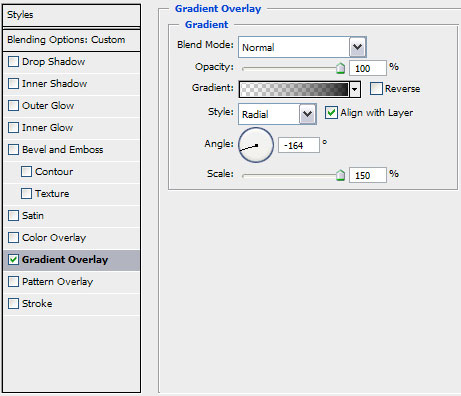Viewport: 461px width, 396px height.
Task: Select the Inner Shadow style row
Action: tap(72, 84)
